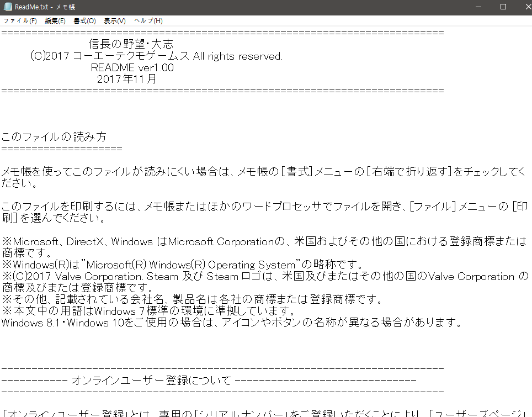Place cursor in the line starting メモ帳を使って
Viewport: 532px width, 417px height.
(x=264, y=171)
